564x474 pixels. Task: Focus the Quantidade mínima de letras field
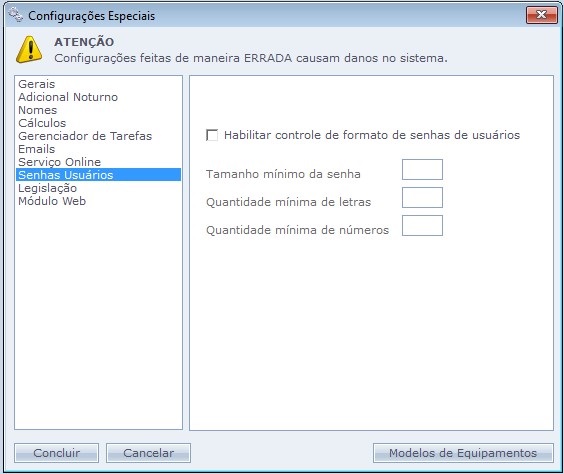[422, 197]
